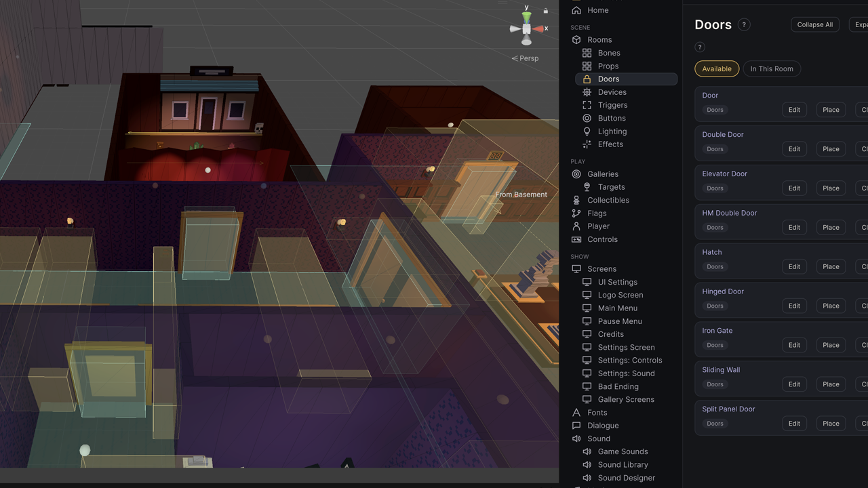Click the Controls gamepad icon

pos(576,239)
